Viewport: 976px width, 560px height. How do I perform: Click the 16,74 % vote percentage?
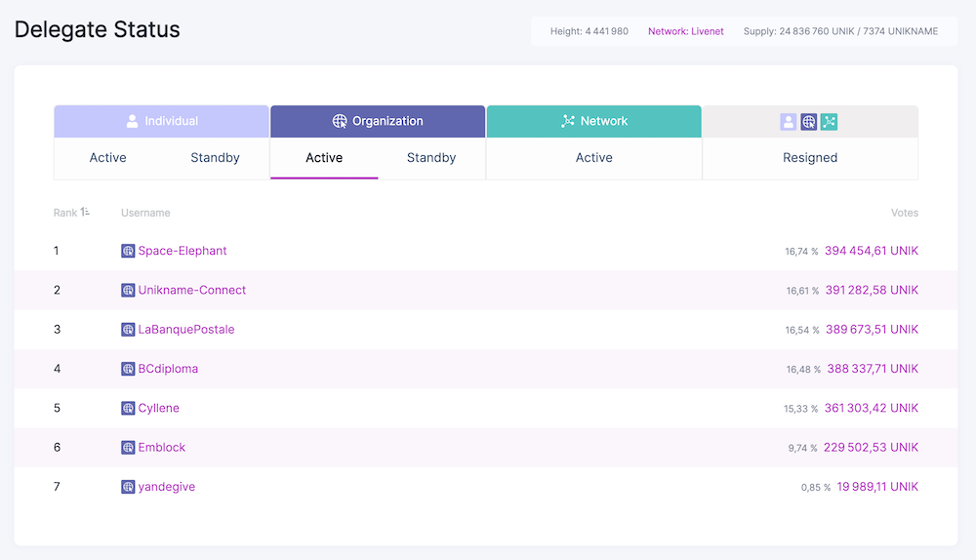[801, 252]
